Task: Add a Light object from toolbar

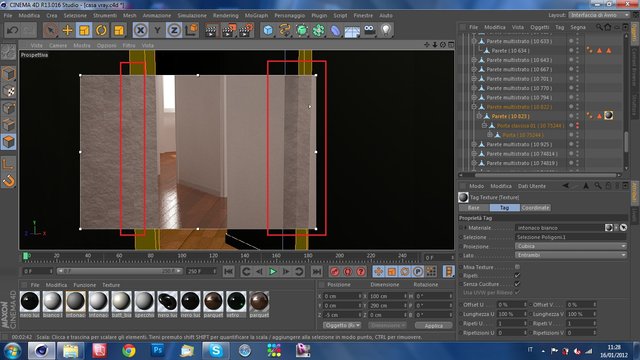Action: 386,30
